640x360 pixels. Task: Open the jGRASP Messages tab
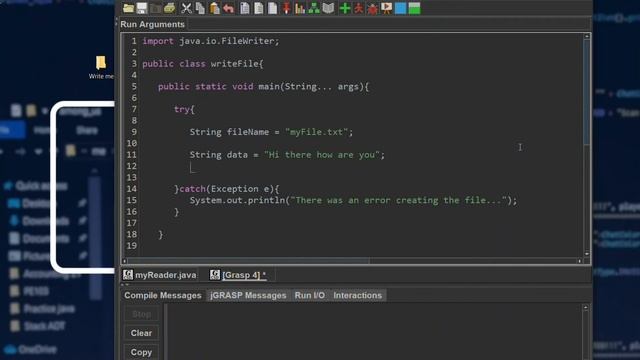[248, 296]
